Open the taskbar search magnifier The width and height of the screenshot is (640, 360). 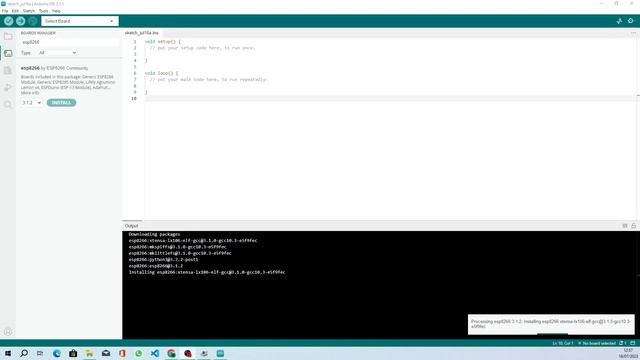pos(24,353)
